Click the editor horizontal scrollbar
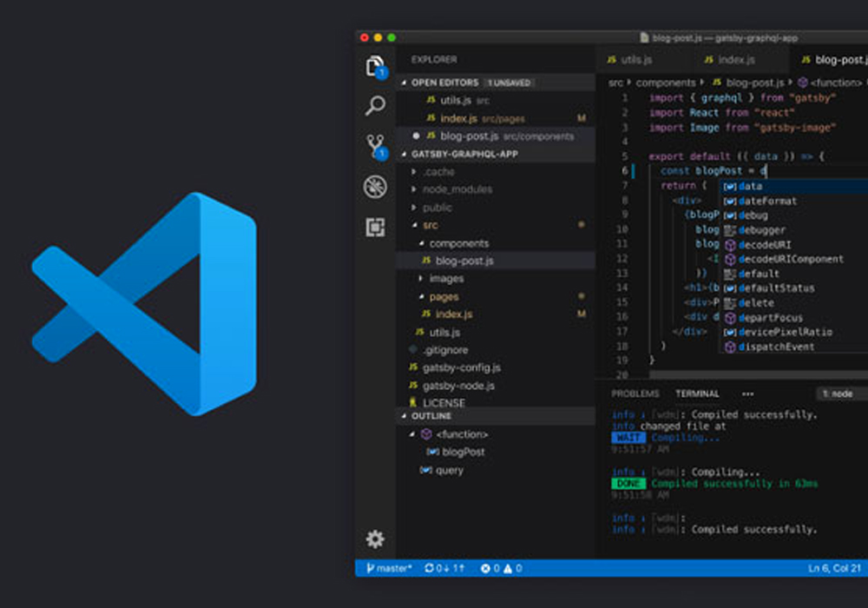Viewport: 868px width, 608px height. (759, 375)
